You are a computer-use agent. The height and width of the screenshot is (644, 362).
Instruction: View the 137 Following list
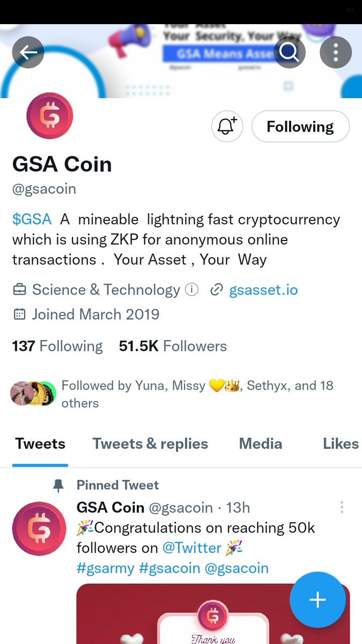[x=57, y=346]
